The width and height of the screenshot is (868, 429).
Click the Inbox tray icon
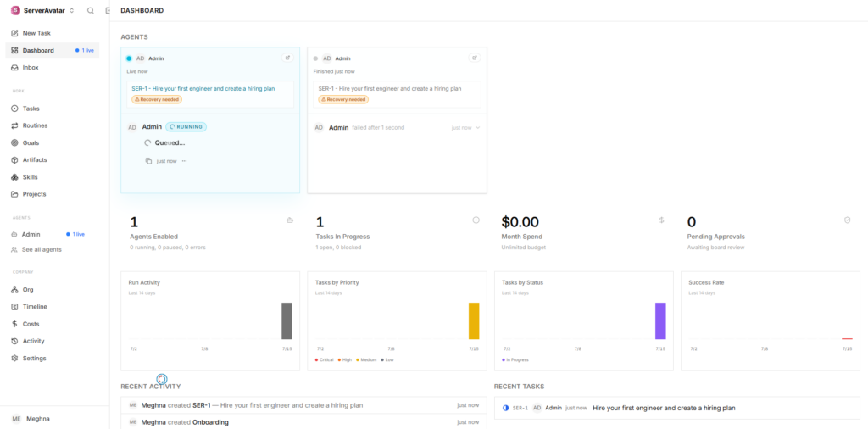click(x=15, y=68)
